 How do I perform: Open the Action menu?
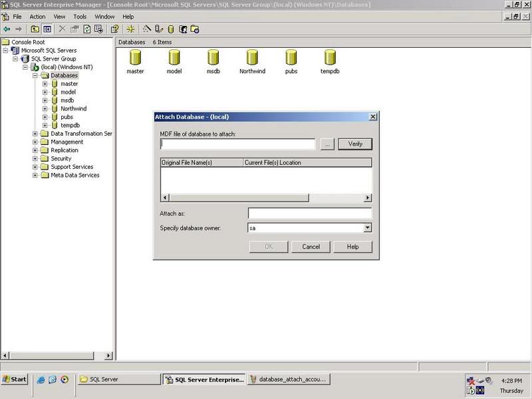pos(37,17)
